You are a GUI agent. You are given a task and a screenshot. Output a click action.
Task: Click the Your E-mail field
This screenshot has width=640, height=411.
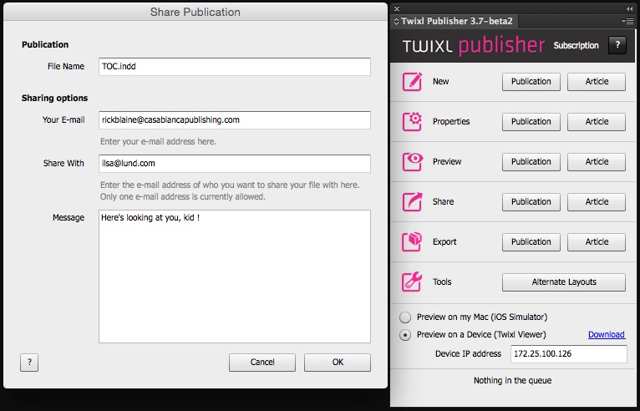[x=234, y=120]
